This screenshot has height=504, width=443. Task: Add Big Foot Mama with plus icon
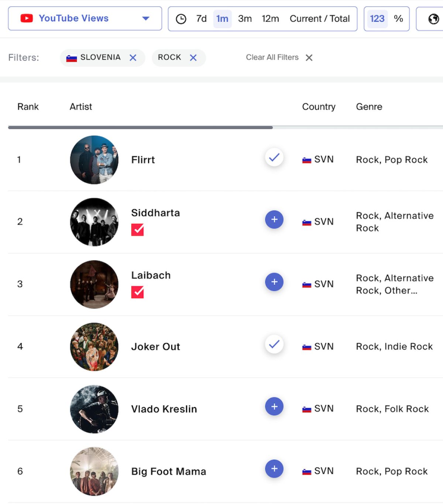(x=274, y=469)
